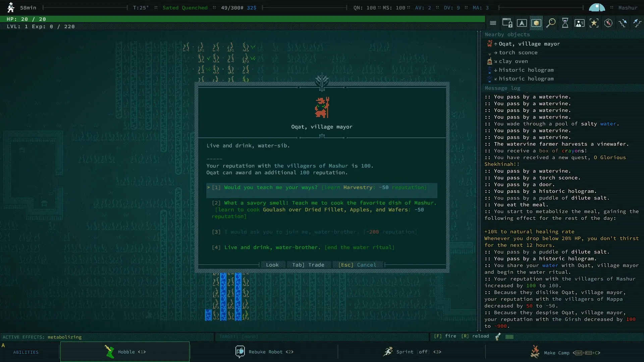The height and width of the screenshot is (362, 644).
Task: Click the '49/300#' carry weight
Action: tap(232, 8)
